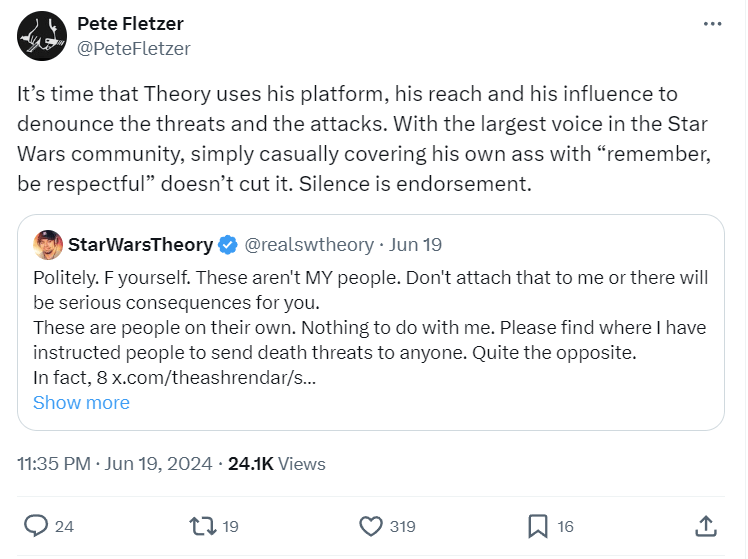Click the repost arrows icon
This screenshot has height=559, width=748.
[202, 525]
